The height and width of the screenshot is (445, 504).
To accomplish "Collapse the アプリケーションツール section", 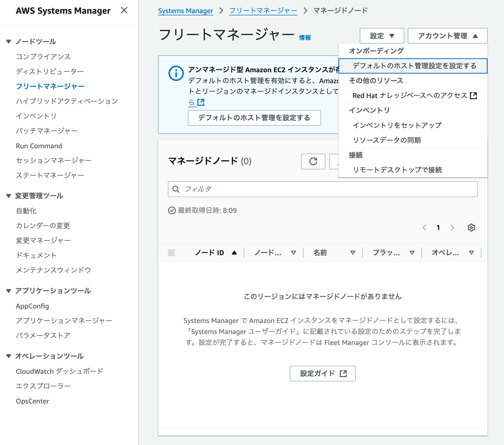I will [x=9, y=291].
